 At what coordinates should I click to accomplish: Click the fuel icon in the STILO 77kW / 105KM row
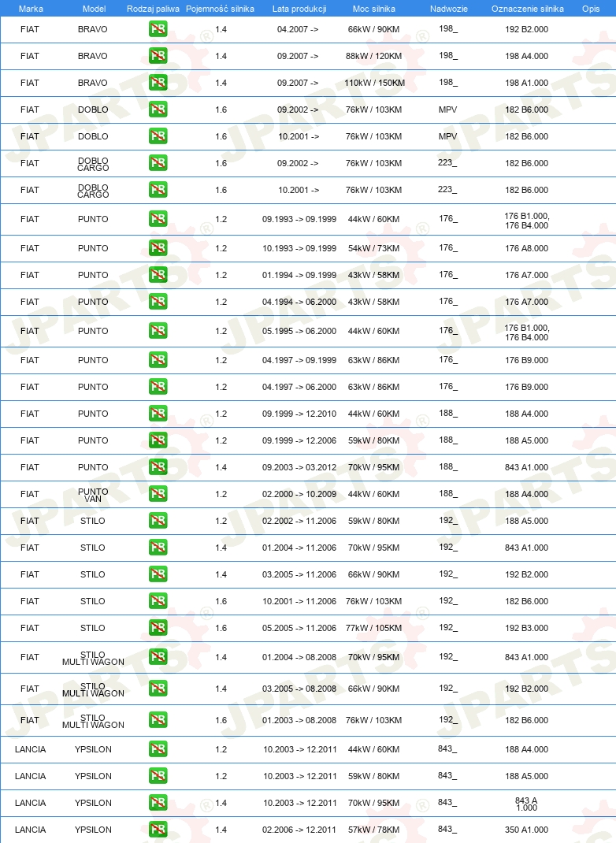(x=158, y=628)
